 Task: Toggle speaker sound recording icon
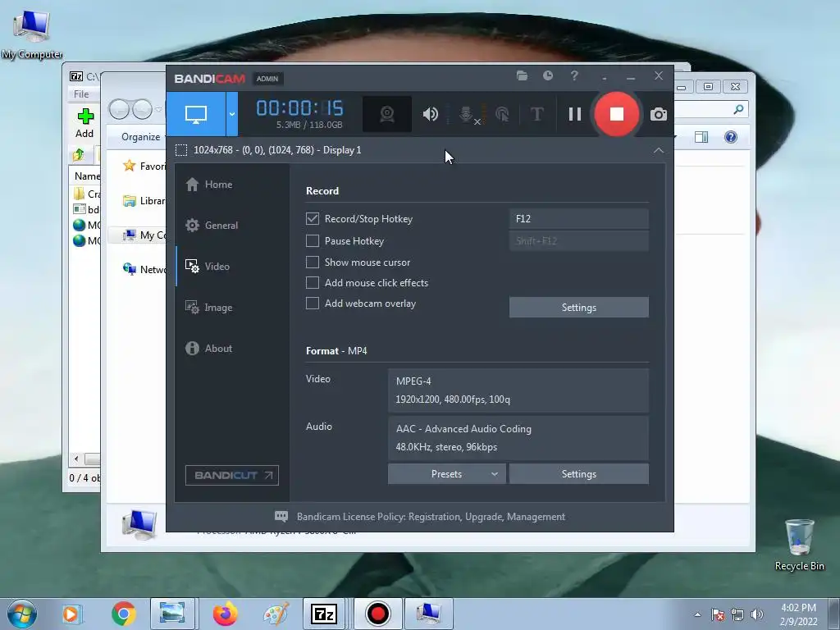[x=430, y=113]
